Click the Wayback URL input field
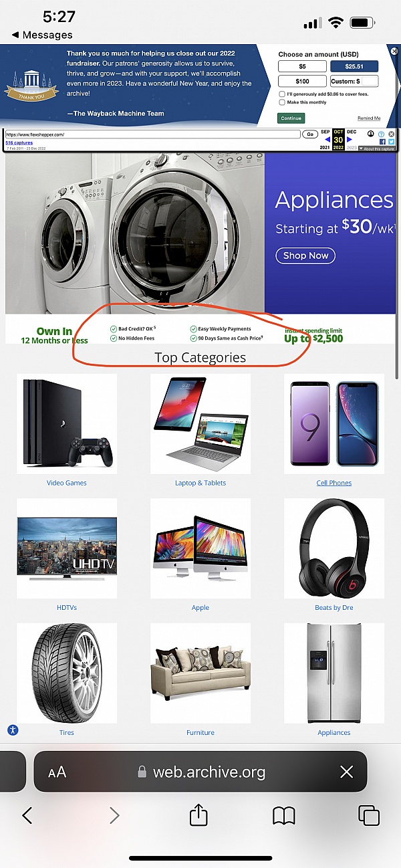 point(152,134)
